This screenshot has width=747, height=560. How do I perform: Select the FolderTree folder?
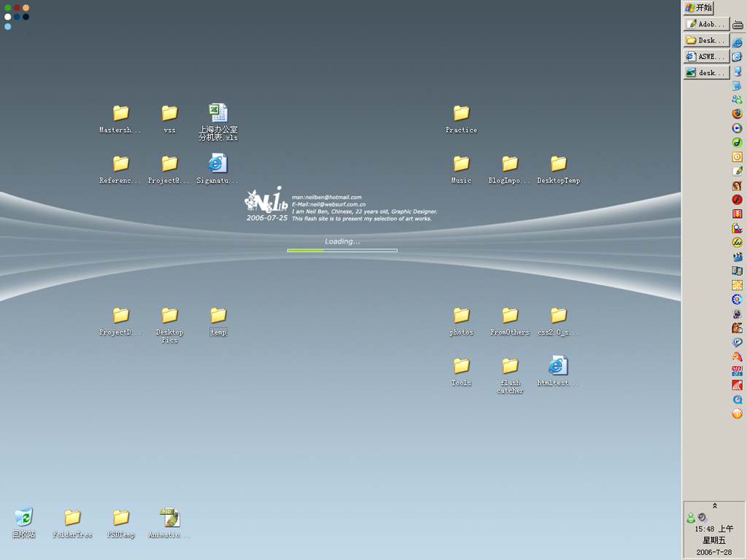point(72,524)
